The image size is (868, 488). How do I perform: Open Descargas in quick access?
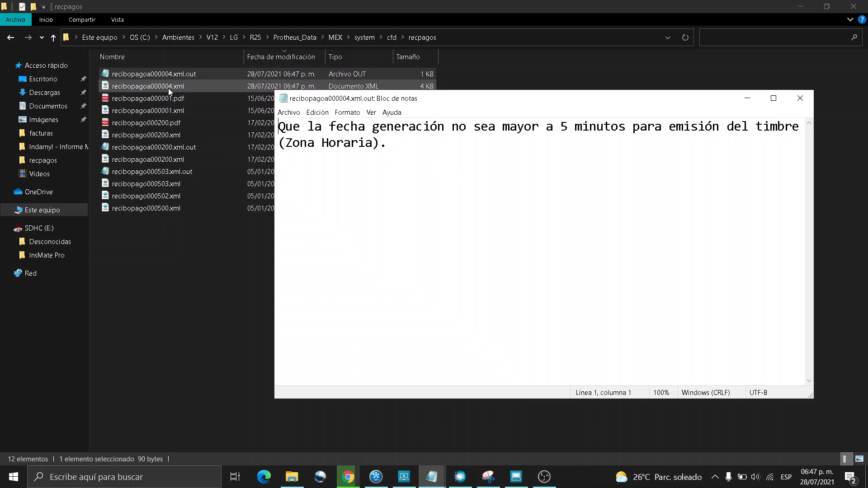(44, 93)
